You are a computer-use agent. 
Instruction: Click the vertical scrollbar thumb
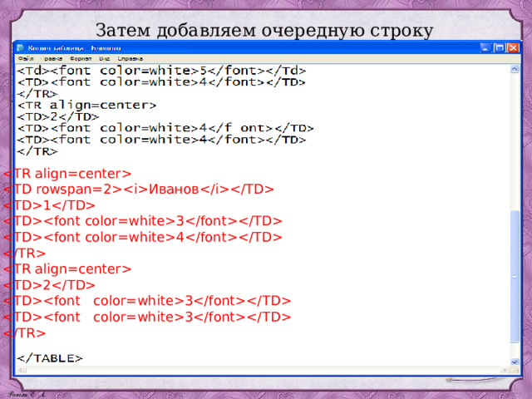click(x=515, y=277)
